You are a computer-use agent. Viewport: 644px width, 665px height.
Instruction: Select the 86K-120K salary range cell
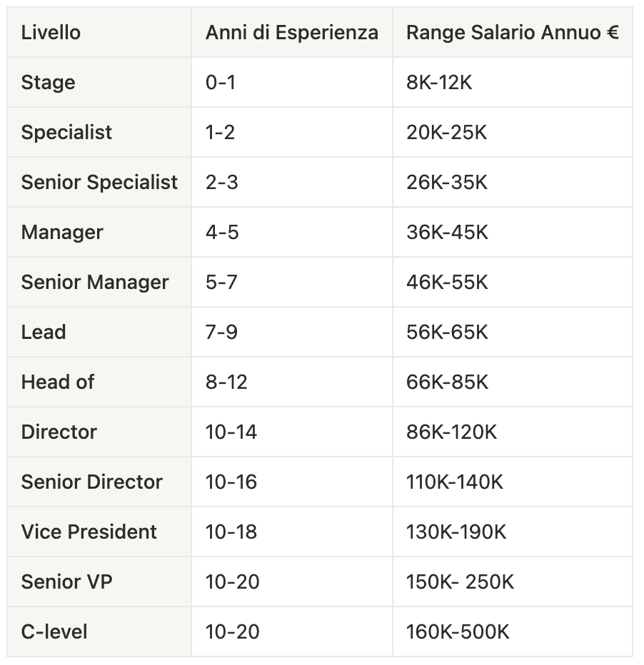click(x=451, y=432)
